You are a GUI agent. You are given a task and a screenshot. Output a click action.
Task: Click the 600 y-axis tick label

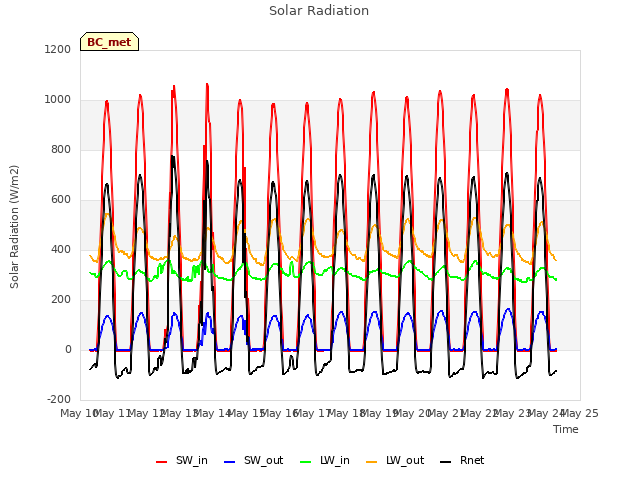(61, 200)
